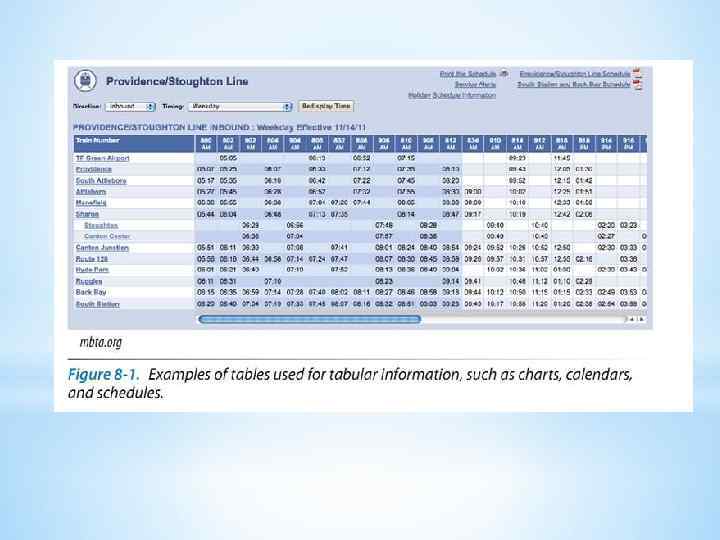Image resolution: width=720 pixels, height=540 pixels.
Task: Click the 06:56 time in Stoughton row
Action: click(x=295, y=225)
